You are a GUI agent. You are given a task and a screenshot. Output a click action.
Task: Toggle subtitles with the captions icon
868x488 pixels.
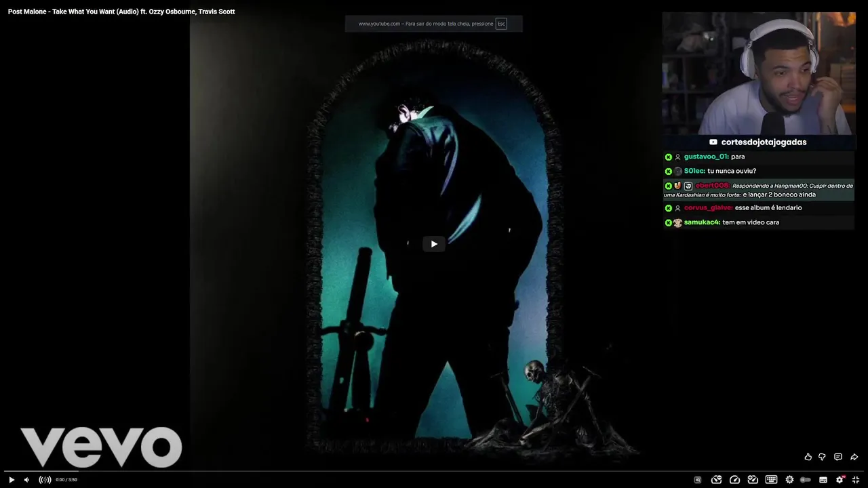pyautogui.click(x=823, y=480)
